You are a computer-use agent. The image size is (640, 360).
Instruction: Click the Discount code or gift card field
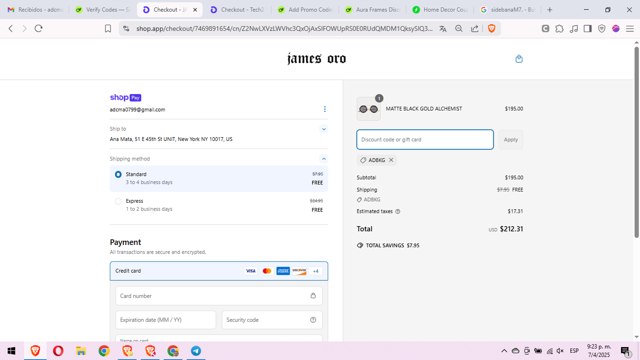point(425,140)
